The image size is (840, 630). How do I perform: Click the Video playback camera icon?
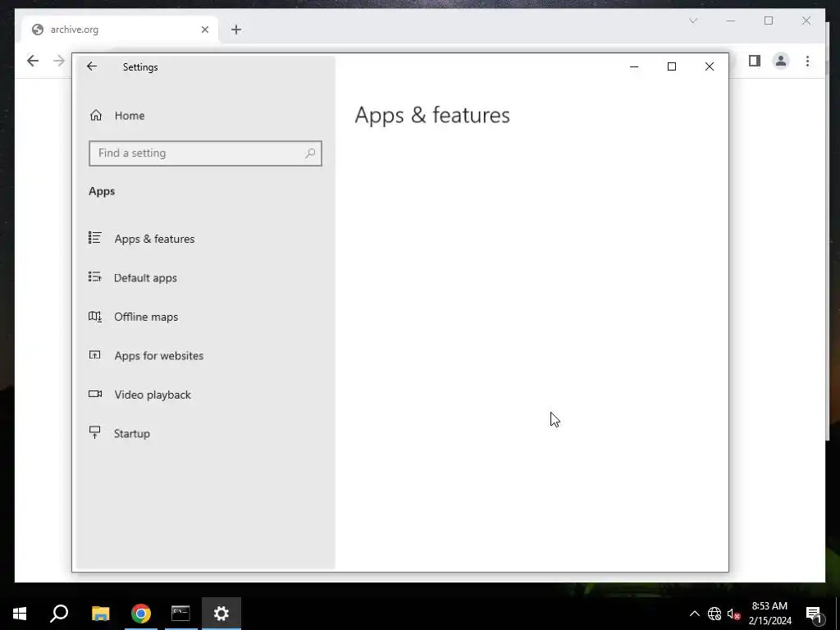(95, 394)
